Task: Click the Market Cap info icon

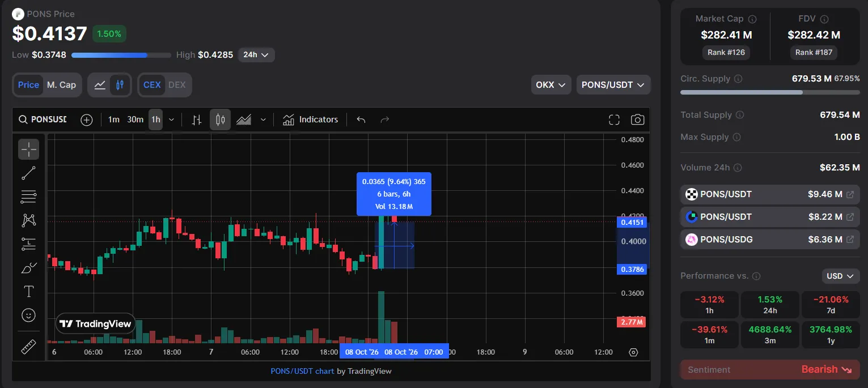Action: click(x=753, y=19)
